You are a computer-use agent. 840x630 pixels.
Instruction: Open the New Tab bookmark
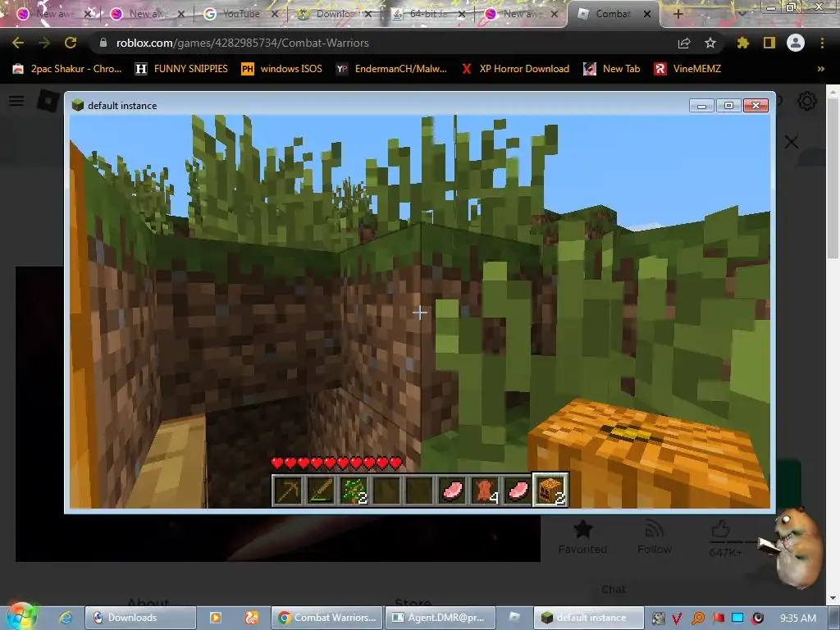(x=612, y=69)
